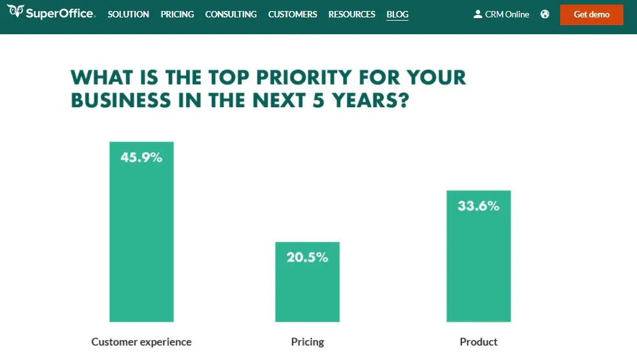Screen dimensions: 637x364
Task: Open the globe language selector
Action: (545, 14)
